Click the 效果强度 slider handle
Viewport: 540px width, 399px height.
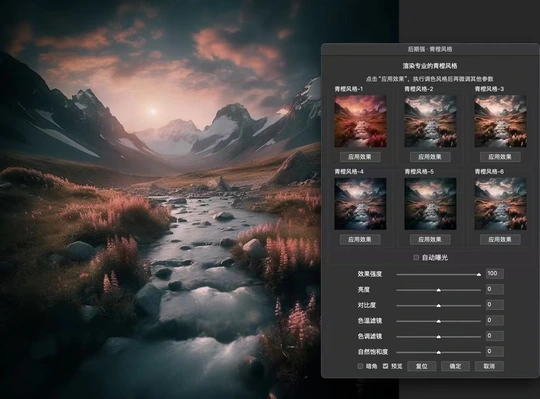point(479,274)
